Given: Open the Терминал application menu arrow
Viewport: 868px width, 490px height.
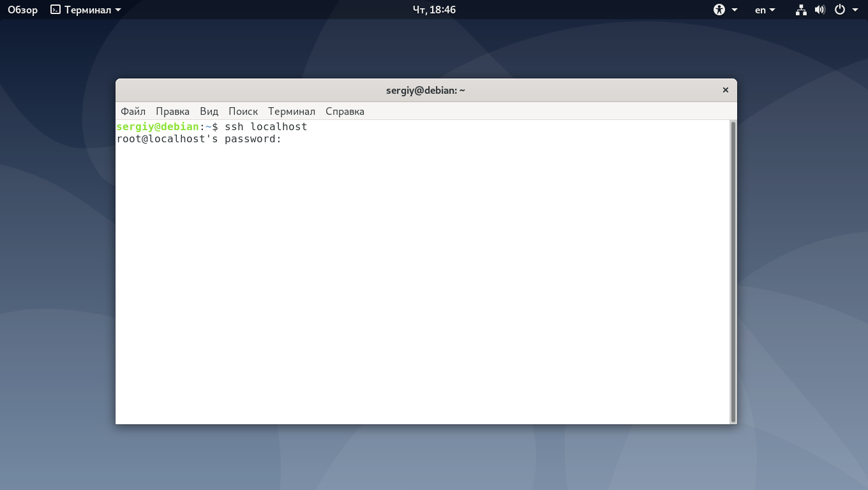Looking at the screenshot, I should click(x=118, y=10).
